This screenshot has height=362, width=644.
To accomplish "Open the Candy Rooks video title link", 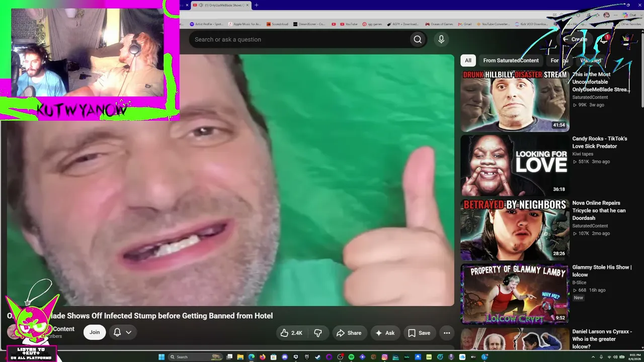I will pyautogui.click(x=600, y=142).
